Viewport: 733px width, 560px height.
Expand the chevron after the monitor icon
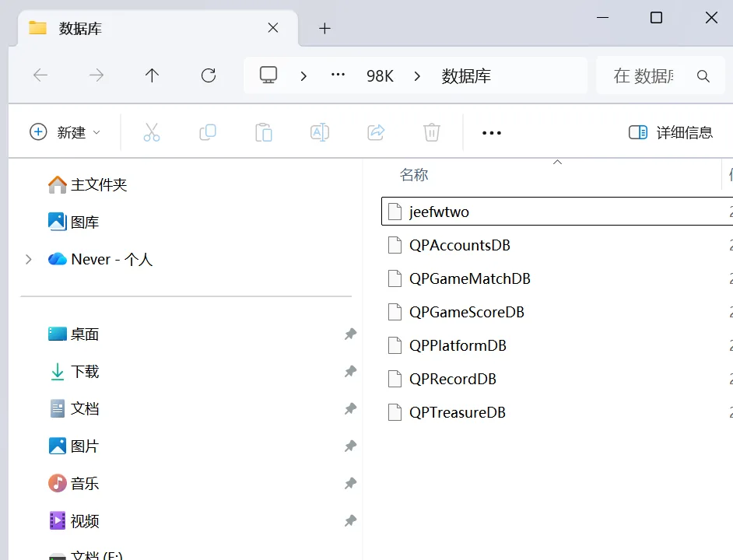pos(303,75)
